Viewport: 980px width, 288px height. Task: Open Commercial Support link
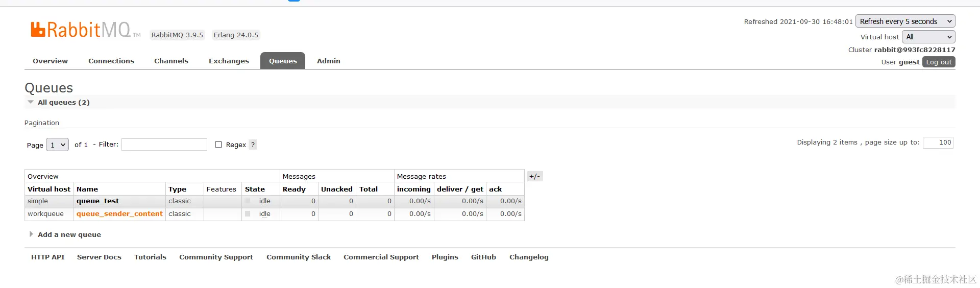coord(381,257)
